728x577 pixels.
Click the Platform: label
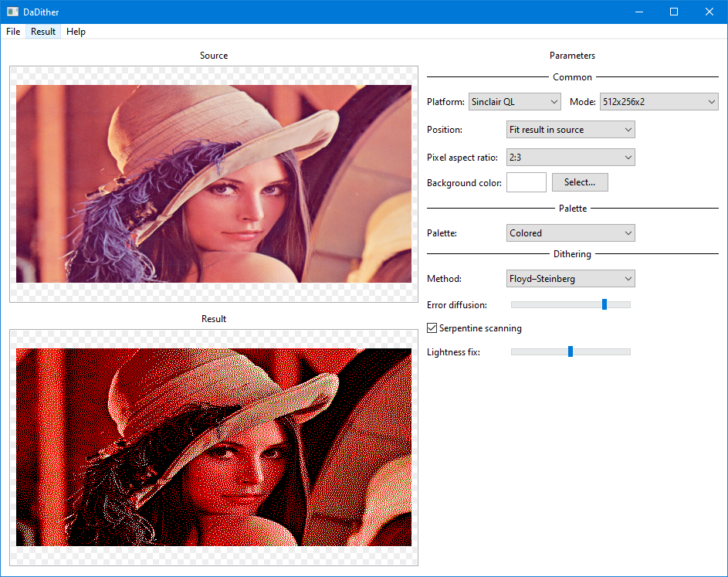coord(445,102)
